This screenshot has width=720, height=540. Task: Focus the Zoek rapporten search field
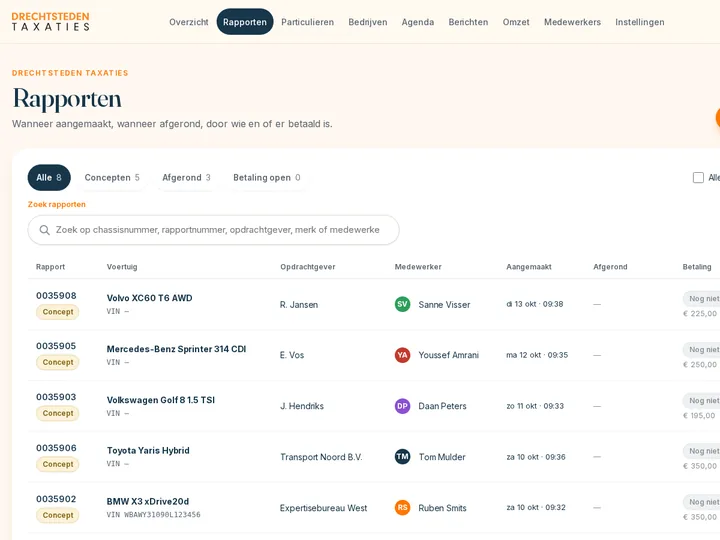pos(214,230)
